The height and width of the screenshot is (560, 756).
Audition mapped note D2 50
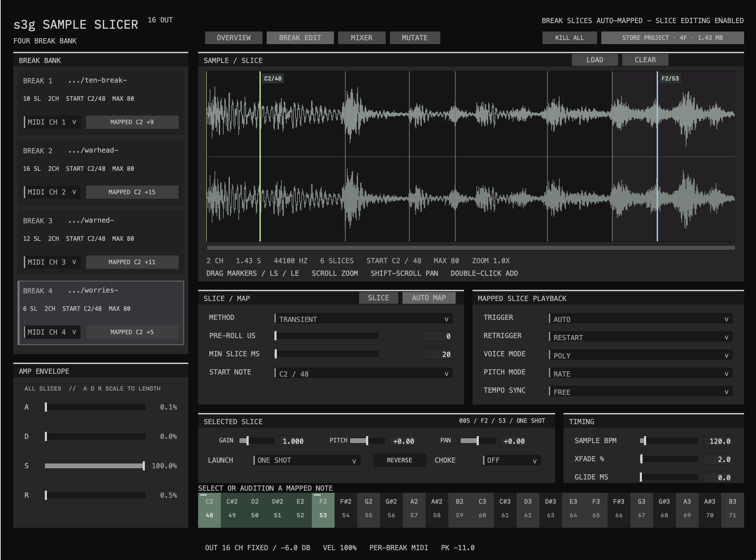coord(255,510)
